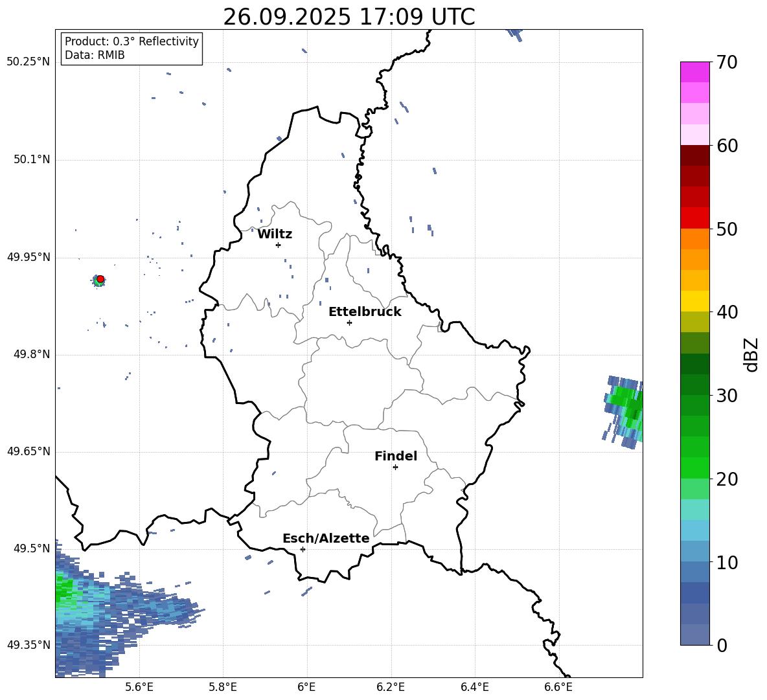Click the 49.5°N latitude label
Viewport: 767px width, 700px height.
pyautogui.click(x=32, y=548)
